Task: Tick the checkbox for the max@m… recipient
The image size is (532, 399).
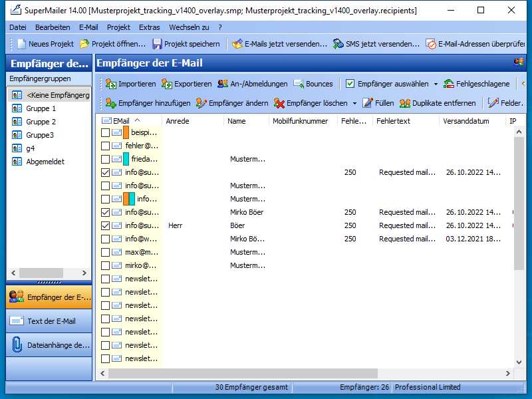Action: pos(105,253)
